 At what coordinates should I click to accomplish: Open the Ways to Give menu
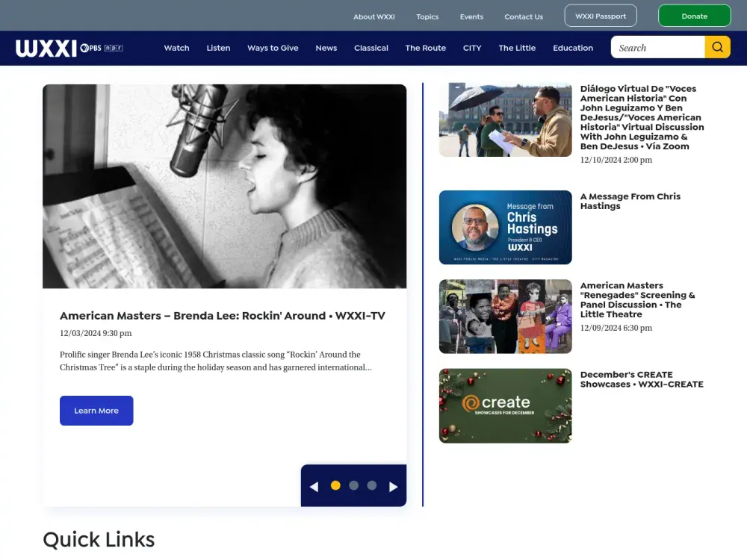[273, 48]
